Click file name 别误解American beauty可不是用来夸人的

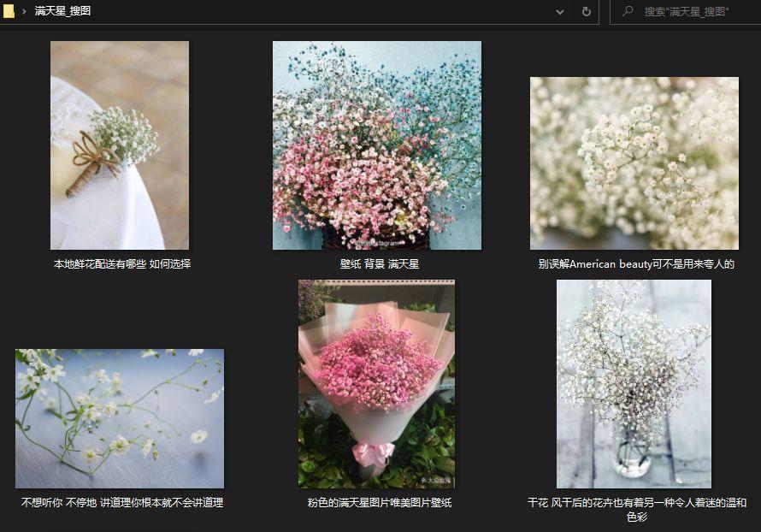636,264
